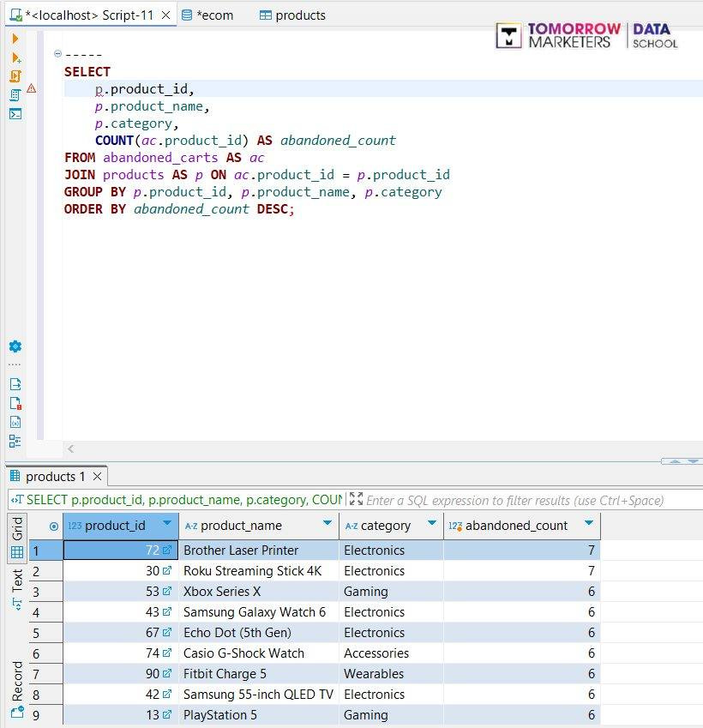The width and height of the screenshot is (703, 728).
Task: Click the execute script icon
Action: (x=15, y=76)
